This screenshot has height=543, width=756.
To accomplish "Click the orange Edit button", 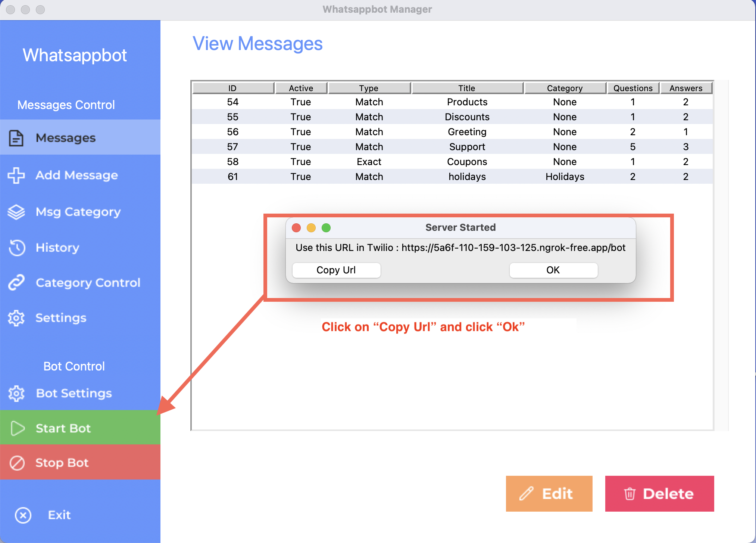I will (x=549, y=494).
